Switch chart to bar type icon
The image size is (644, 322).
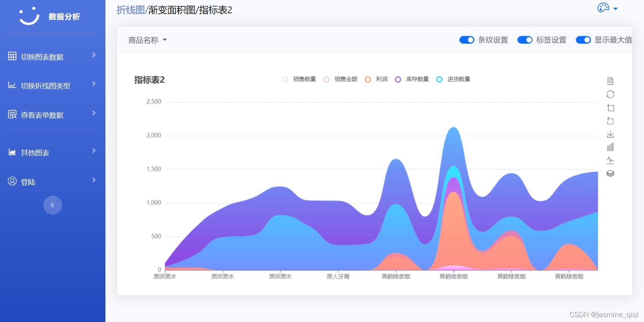tap(610, 147)
